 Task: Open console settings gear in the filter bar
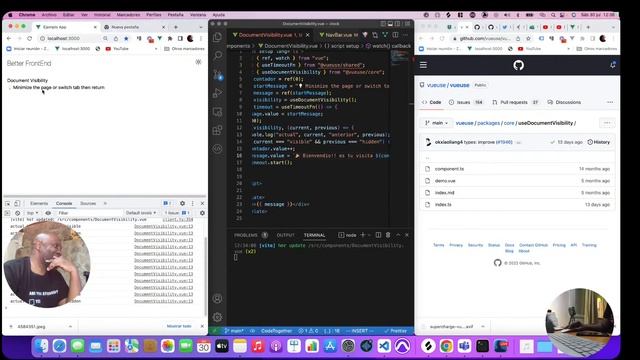[x=202, y=213]
